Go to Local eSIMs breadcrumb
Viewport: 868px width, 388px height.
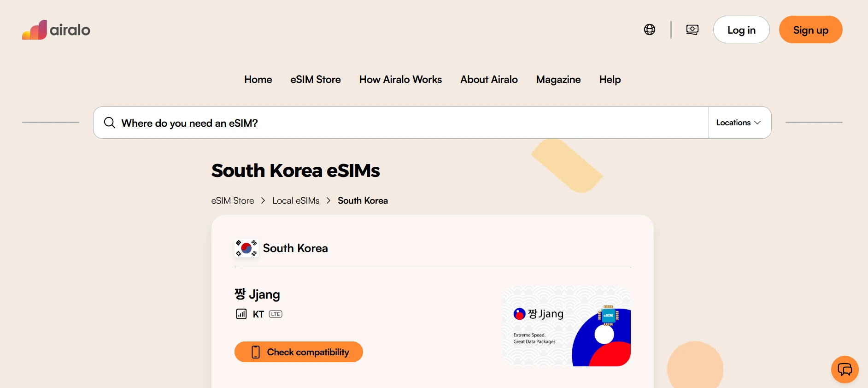click(x=296, y=200)
